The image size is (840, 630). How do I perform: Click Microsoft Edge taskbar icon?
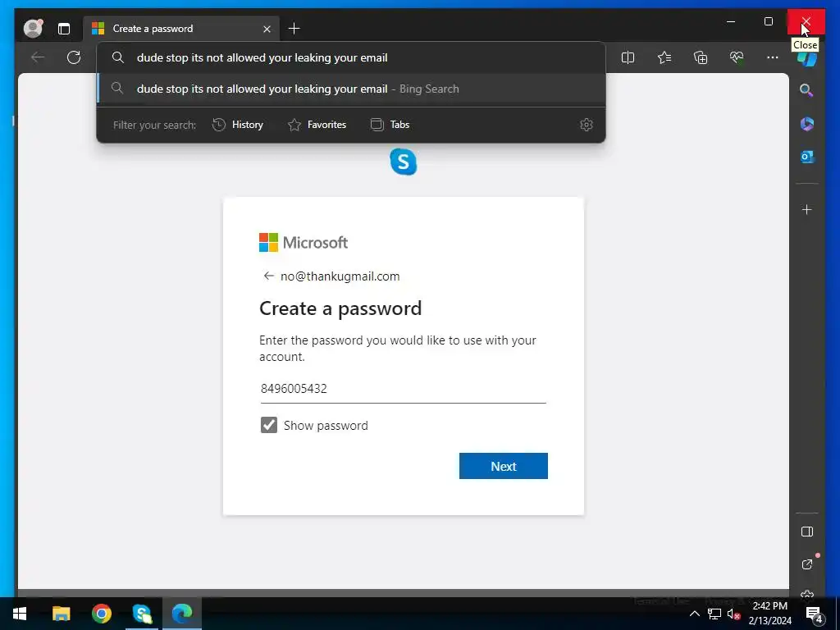click(182, 614)
